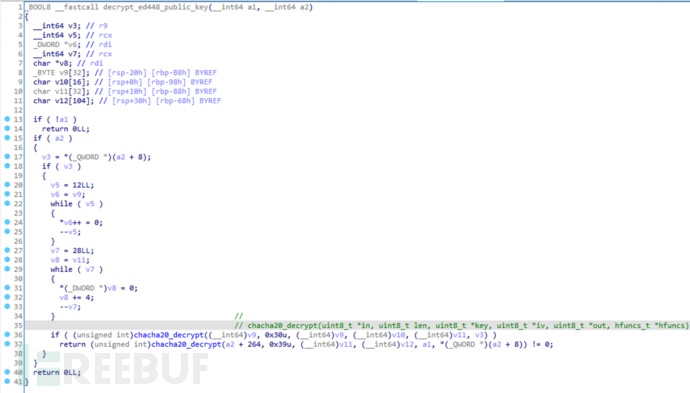Screen dimensions: 690x393
Task: Click 'if ( a2 )' on line 15
Action: click(x=53, y=138)
